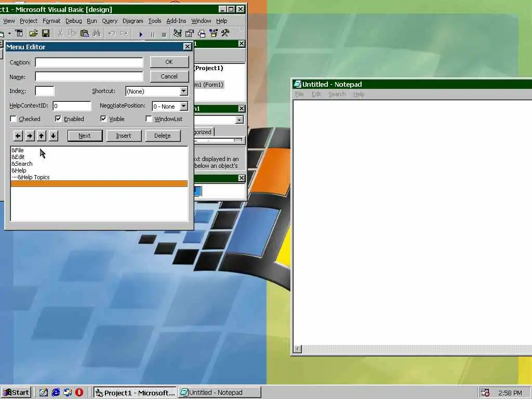Launch Opera from quick launch
Viewport: 532px width, 399px height.
coord(79,393)
